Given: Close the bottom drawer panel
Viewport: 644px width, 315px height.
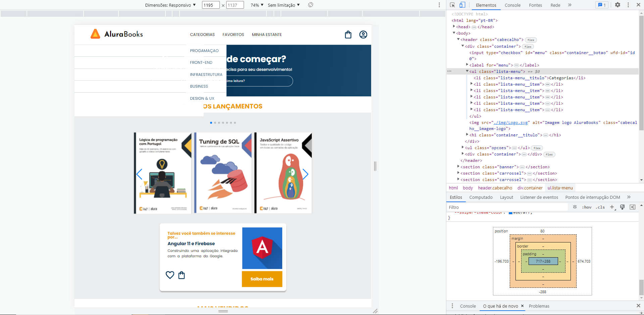Looking at the screenshot, I should (x=638, y=306).
